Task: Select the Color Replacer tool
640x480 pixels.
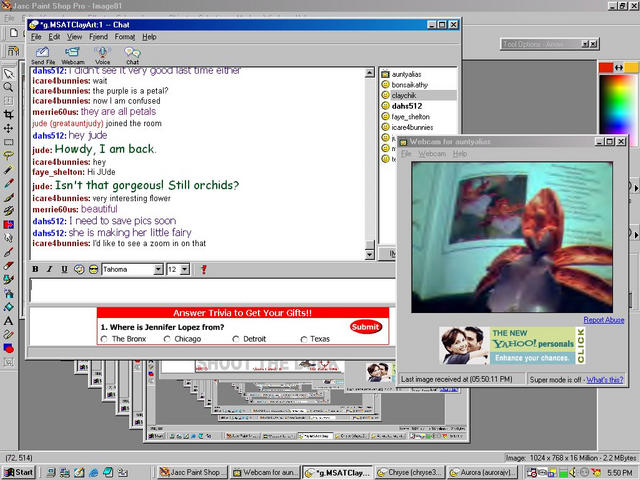Action: pos(8,224)
